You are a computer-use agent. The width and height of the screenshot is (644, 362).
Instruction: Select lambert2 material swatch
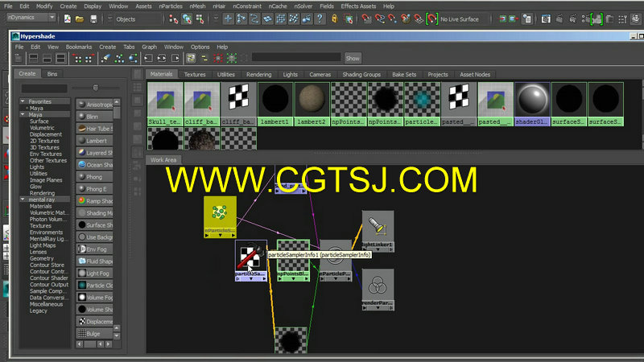(312, 104)
